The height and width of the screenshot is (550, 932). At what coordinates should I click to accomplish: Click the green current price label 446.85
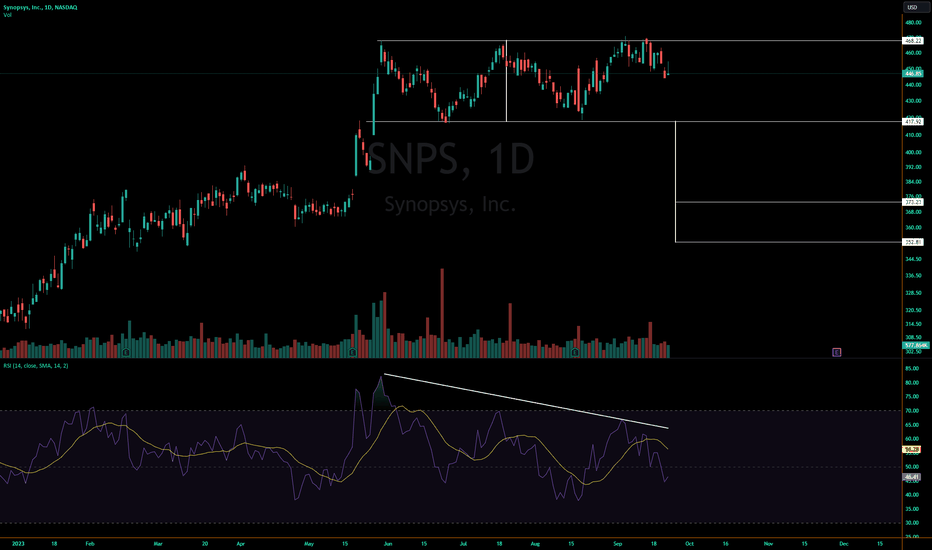912,73
